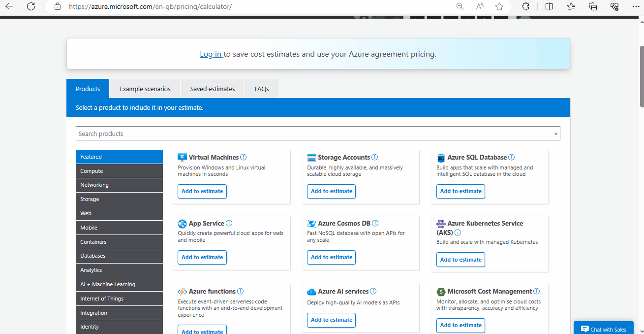Image resolution: width=644 pixels, height=334 pixels.
Task: Select the Integration category
Action: [119, 313]
